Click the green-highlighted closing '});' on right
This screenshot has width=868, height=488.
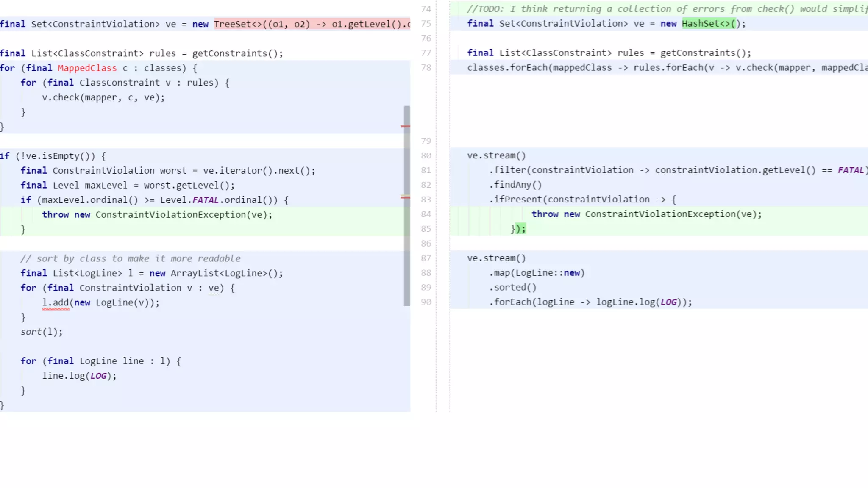[x=520, y=229]
